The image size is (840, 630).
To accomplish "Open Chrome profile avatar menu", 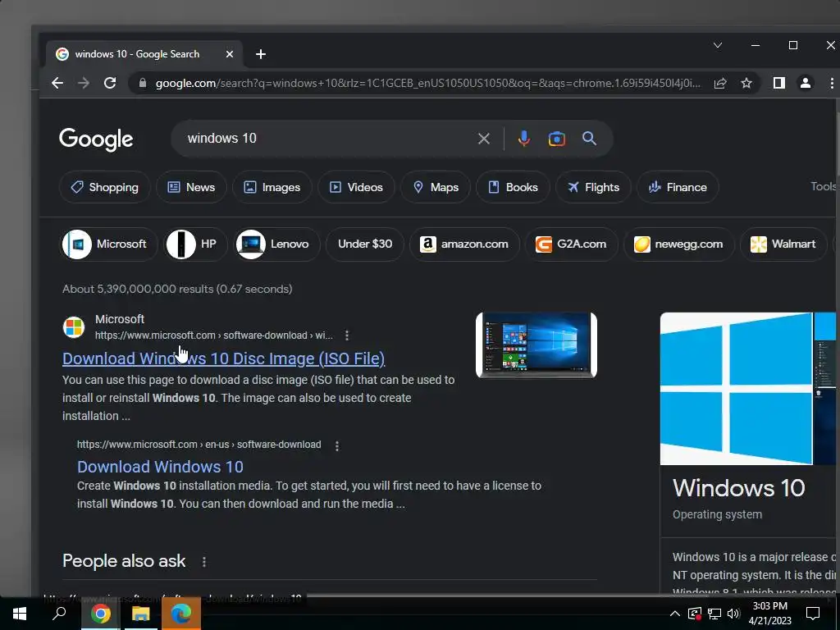I will [x=806, y=83].
